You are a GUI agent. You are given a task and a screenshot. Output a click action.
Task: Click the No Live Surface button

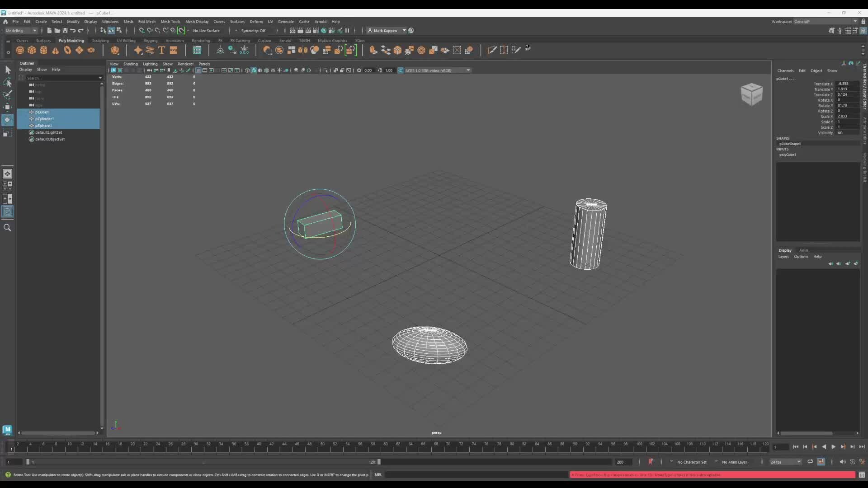(x=206, y=30)
